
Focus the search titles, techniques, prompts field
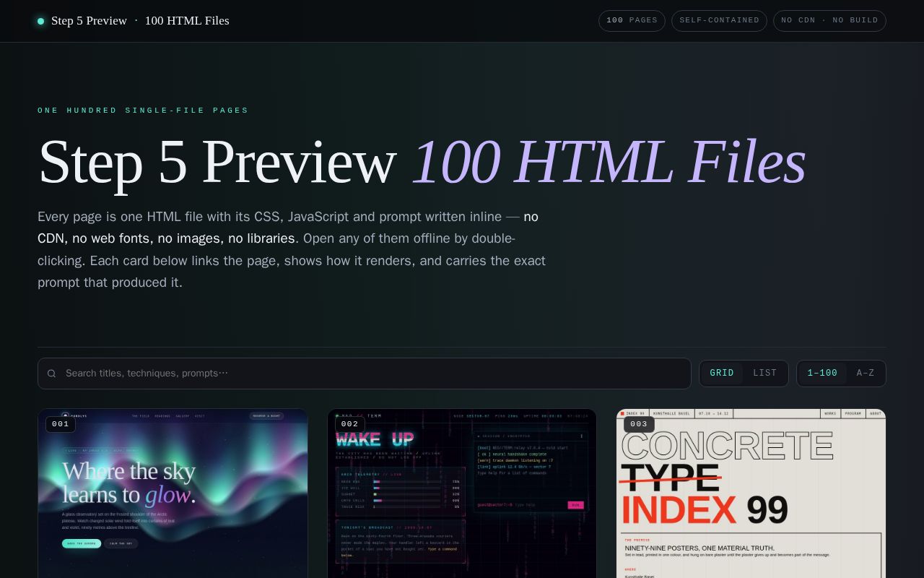[x=365, y=374]
